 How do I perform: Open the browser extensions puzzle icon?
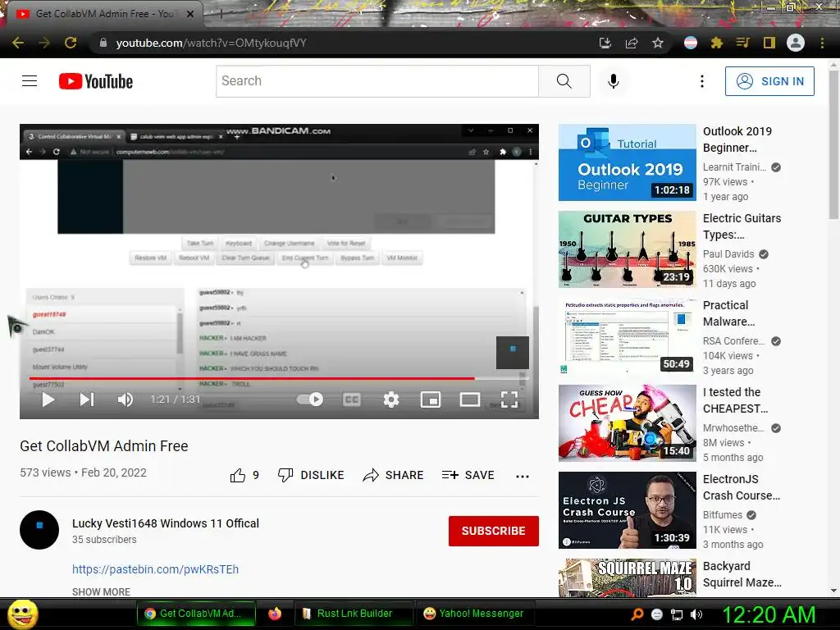click(717, 43)
